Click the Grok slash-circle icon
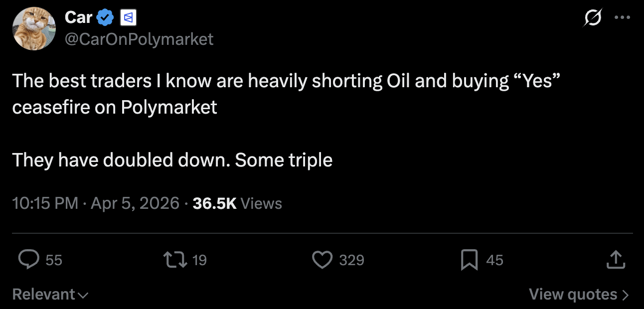The width and height of the screenshot is (644, 309). 593,18
